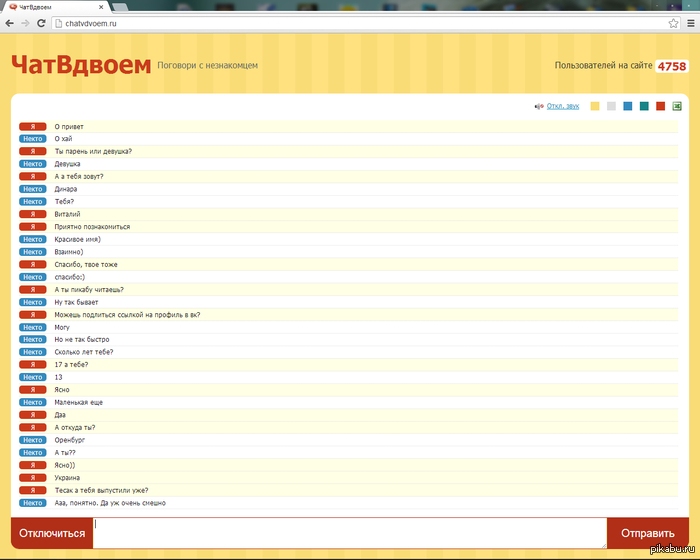Click the speaker icon next to Откл. звук
The width and height of the screenshot is (700, 560).
coord(540,106)
